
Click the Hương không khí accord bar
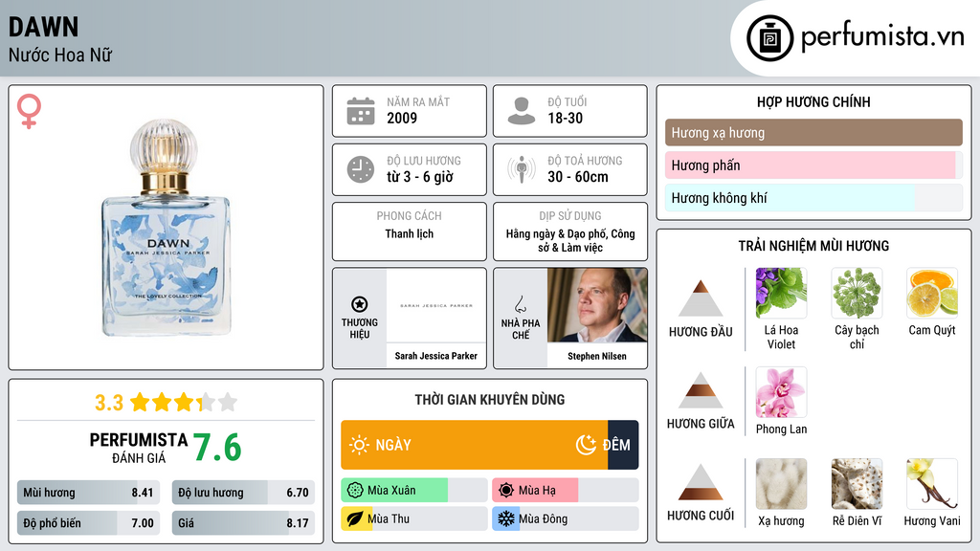click(813, 197)
